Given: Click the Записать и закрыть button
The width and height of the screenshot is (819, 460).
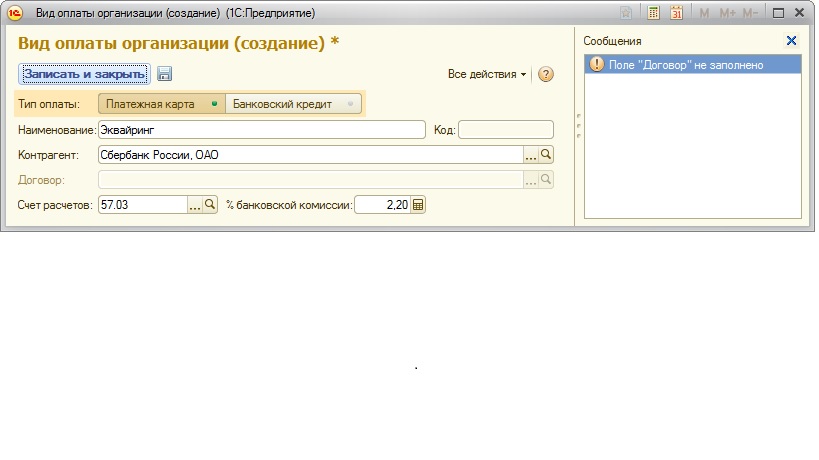Looking at the screenshot, I should click(x=85, y=74).
